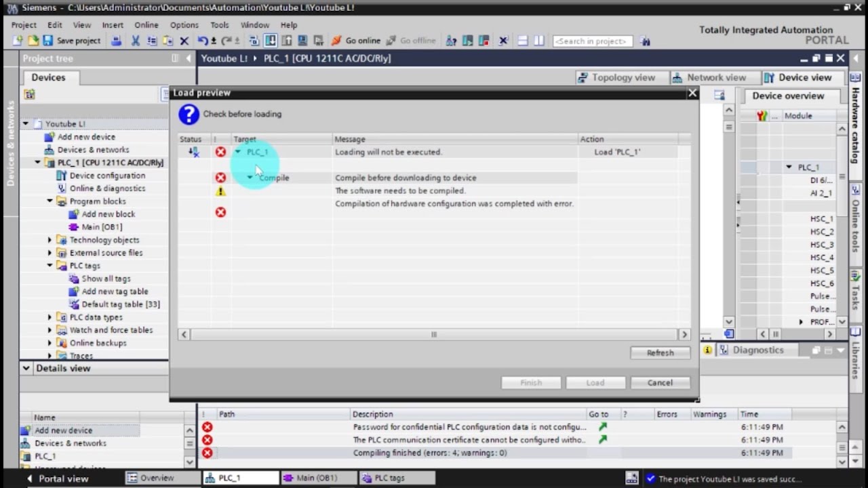Viewport: 868px width, 488px height.
Task: Click the Start simulation icon
Action: point(302,41)
